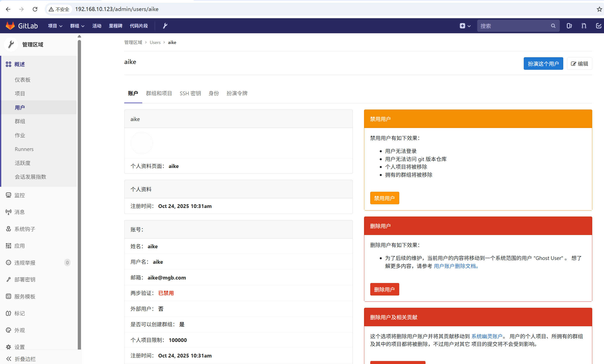This screenshot has height=364, width=604.
Task: Open admin area wrench icon in navbar
Action: (x=165, y=26)
